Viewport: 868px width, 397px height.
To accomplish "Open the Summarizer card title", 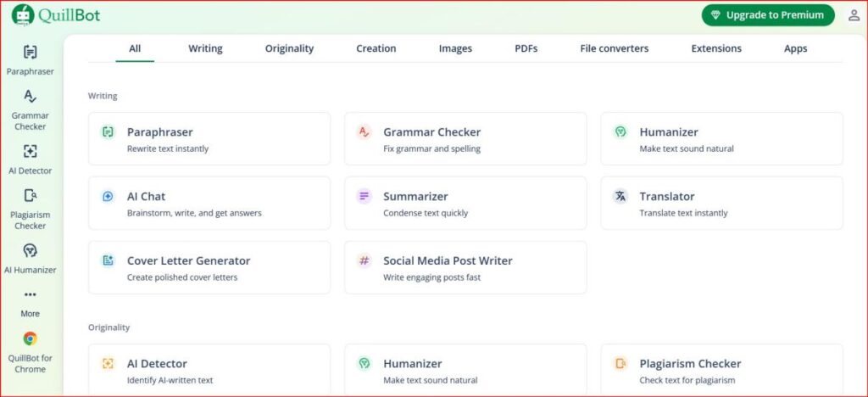I will 415,196.
